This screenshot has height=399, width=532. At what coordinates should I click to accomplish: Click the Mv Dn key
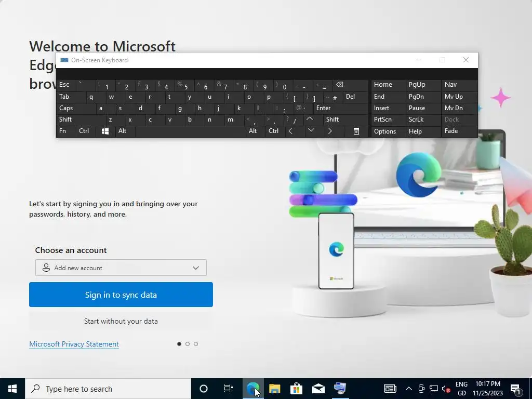pyautogui.click(x=459, y=108)
